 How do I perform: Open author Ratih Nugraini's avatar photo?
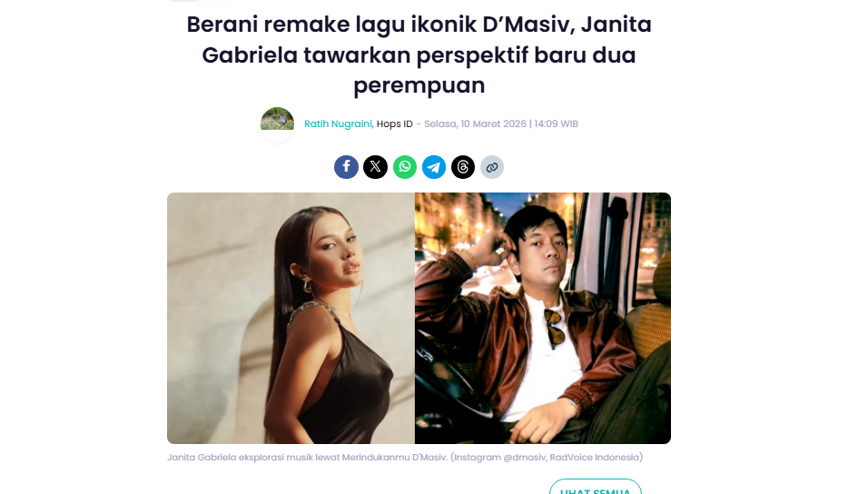click(277, 123)
